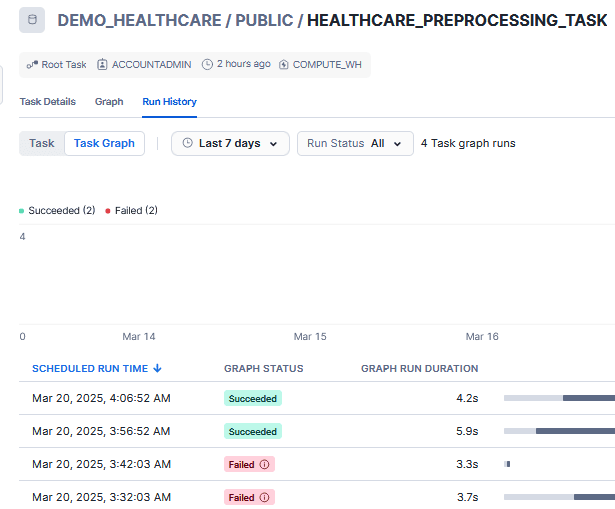The image size is (615, 509).
Task: Sort by GRAPH RUN DURATION column
Action: click(x=420, y=369)
